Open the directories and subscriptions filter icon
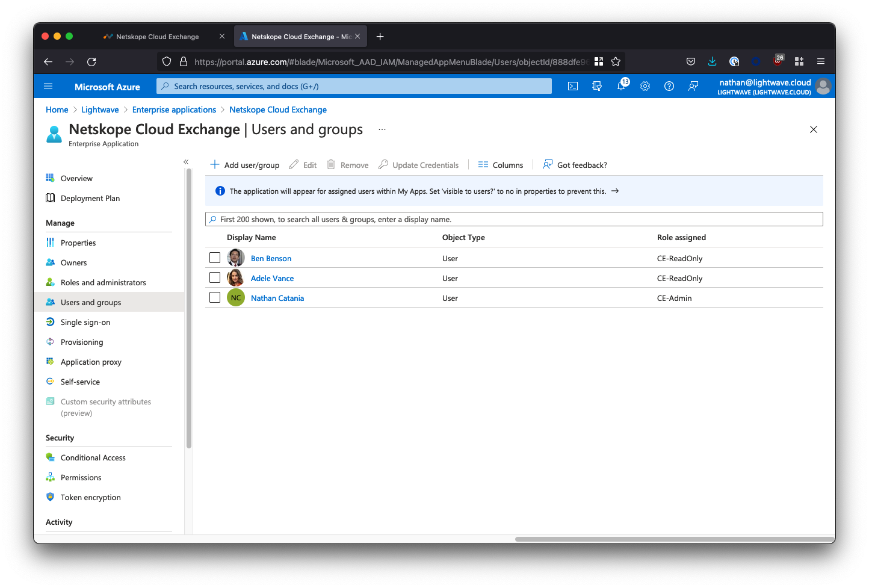 [597, 86]
